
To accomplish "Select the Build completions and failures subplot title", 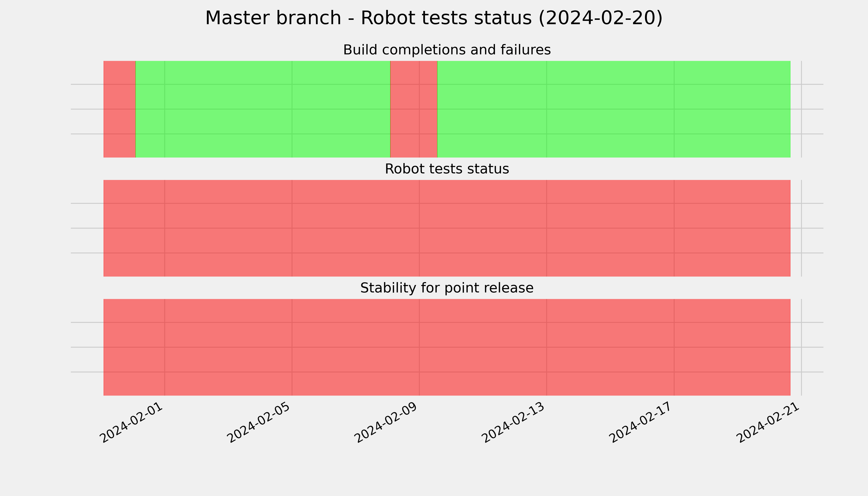I will point(447,50).
